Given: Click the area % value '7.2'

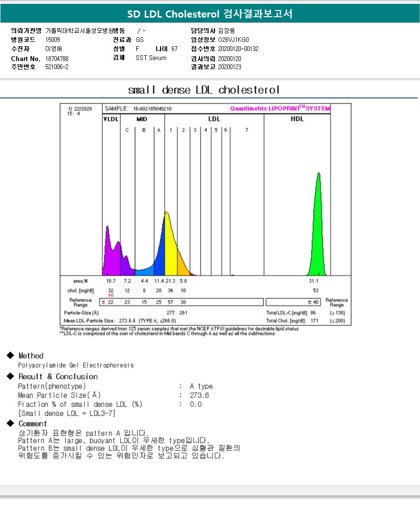Looking at the screenshot, I should [128, 281].
